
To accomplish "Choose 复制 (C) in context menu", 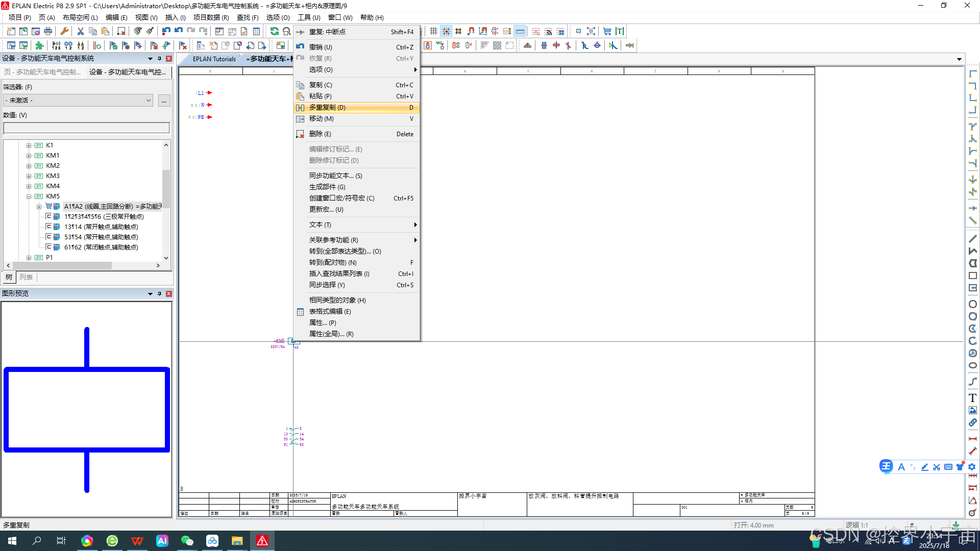I will pyautogui.click(x=356, y=85).
